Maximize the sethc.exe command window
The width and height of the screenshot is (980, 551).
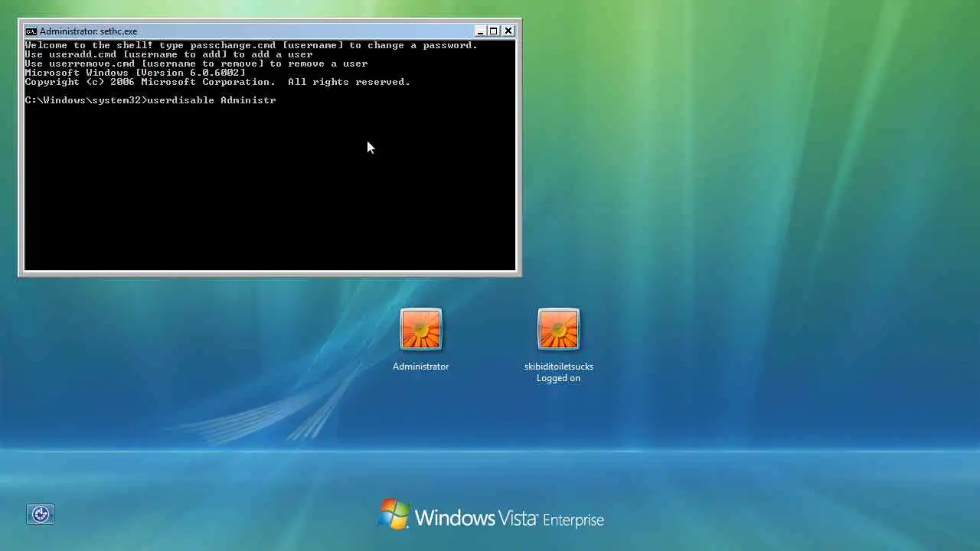494,31
